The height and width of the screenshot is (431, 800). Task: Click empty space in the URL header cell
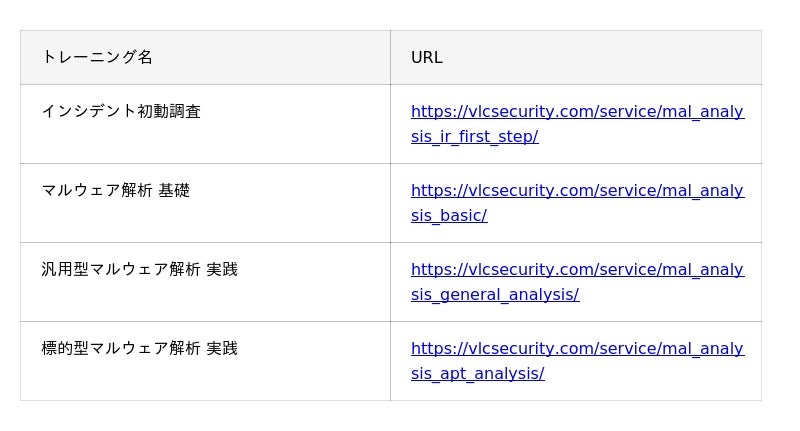(602, 58)
